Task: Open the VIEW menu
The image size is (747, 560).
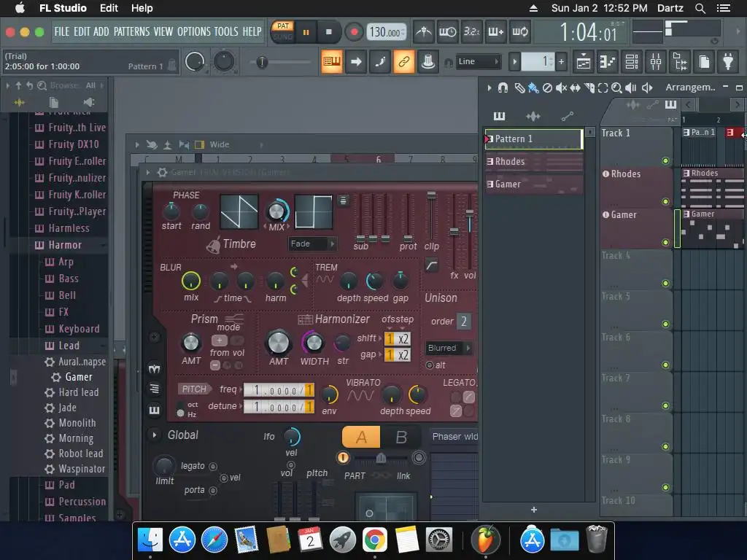Action: pos(163,31)
